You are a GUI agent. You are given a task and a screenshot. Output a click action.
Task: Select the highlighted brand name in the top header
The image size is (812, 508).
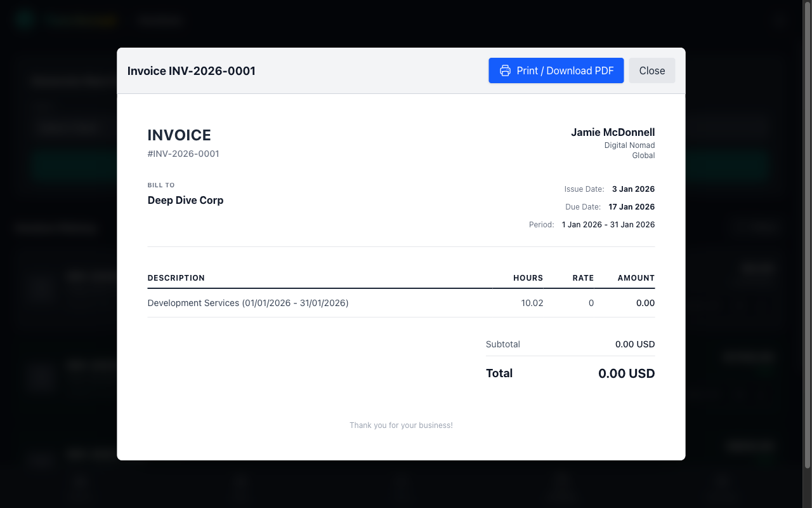click(x=81, y=20)
